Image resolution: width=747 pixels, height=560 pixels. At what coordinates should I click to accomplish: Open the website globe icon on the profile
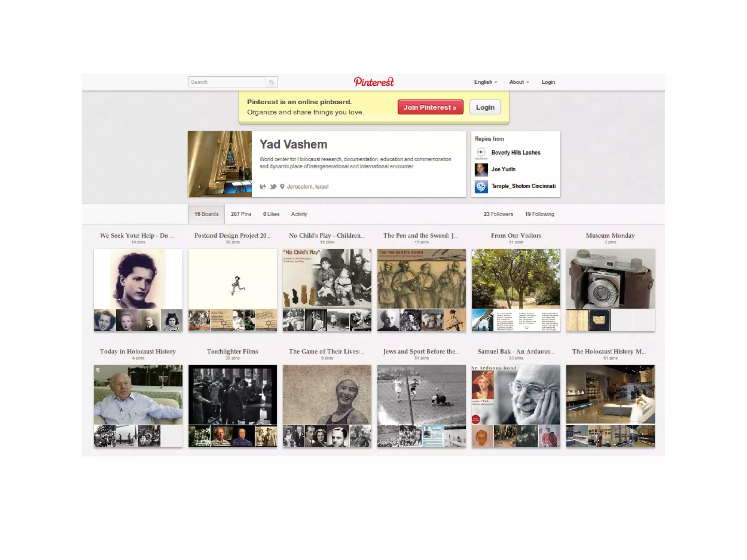(x=262, y=187)
